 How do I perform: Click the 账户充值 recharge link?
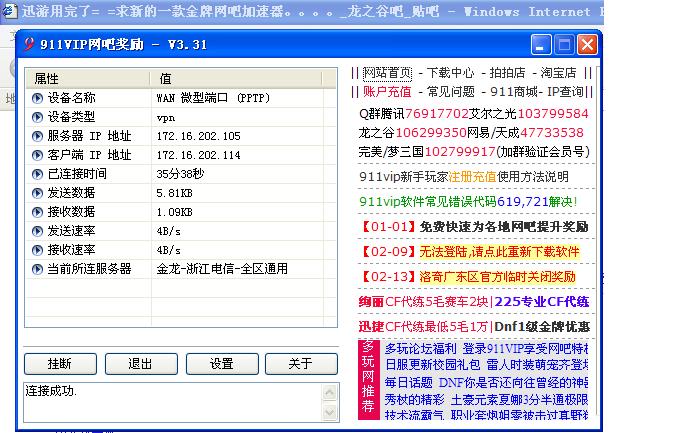pos(387,91)
